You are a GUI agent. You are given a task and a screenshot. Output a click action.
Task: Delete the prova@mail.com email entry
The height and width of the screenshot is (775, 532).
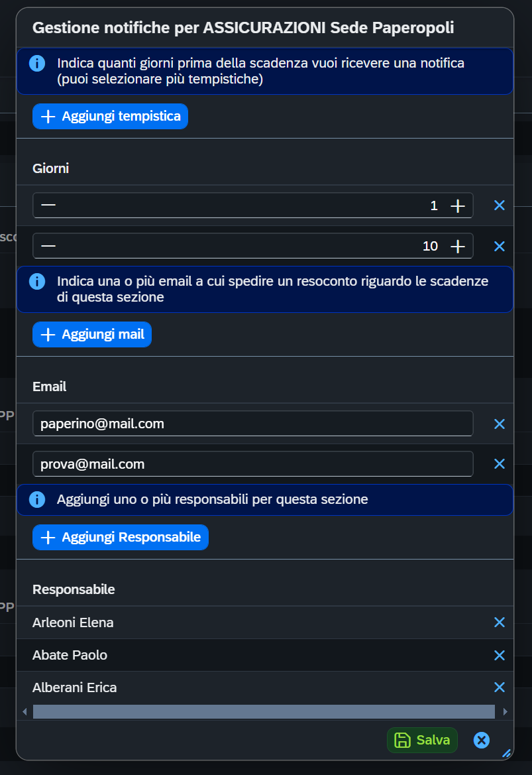[x=500, y=463]
